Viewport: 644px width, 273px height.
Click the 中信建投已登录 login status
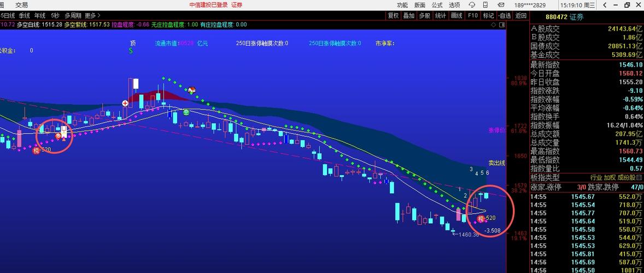point(208,5)
